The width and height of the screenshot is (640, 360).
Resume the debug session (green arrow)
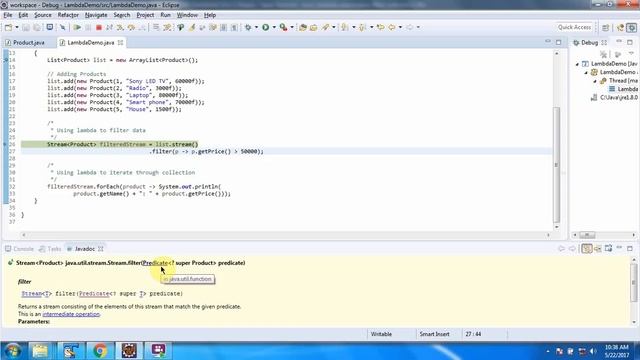77,27
